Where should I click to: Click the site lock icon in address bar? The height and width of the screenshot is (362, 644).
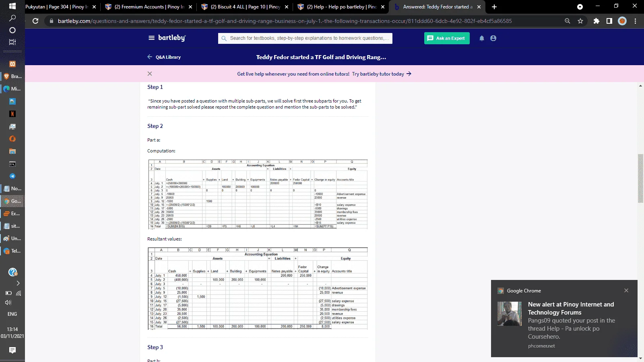coord(52,21)
